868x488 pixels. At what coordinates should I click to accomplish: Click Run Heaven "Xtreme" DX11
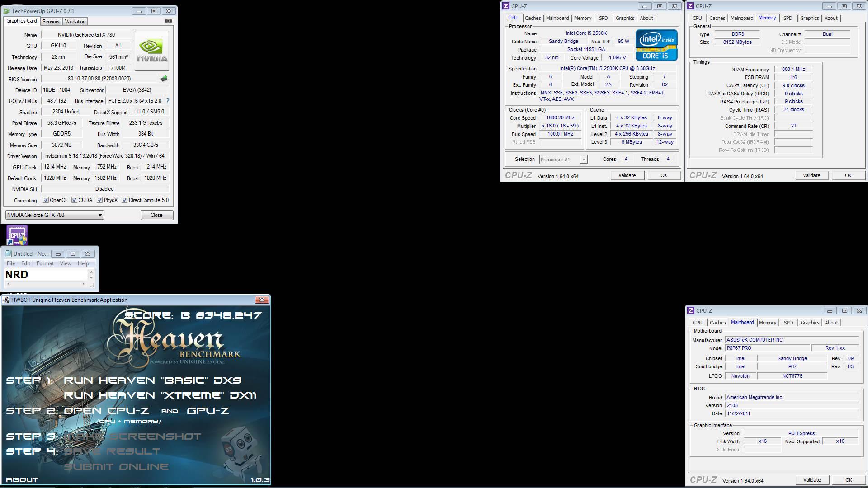160,395
